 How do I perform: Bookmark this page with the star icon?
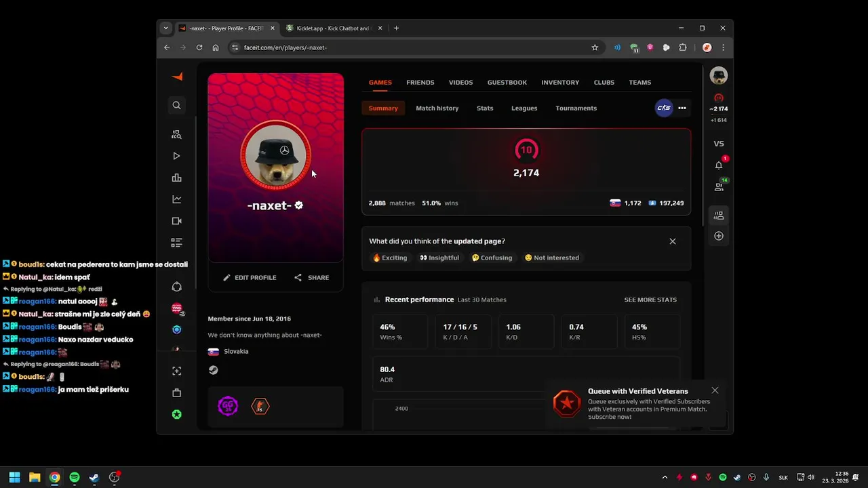(x=595, y=47)
